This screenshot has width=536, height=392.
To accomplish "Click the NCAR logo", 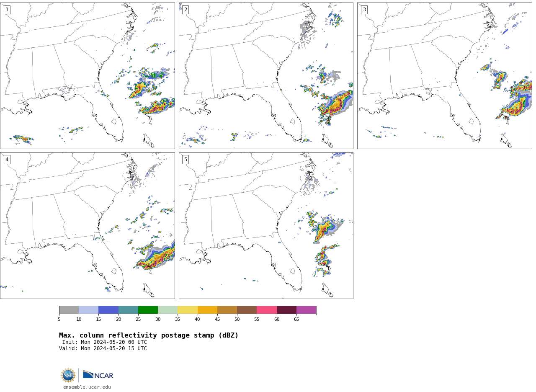I will (x=98, y=375).
